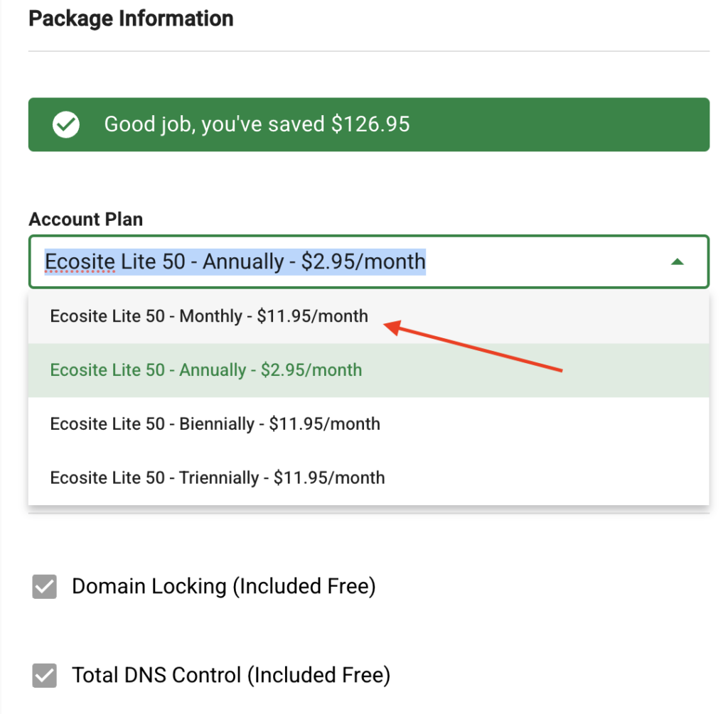Click the Domain Locking (Included Free) label
This screenshot has width=728, height=714.
click(223, 587)
